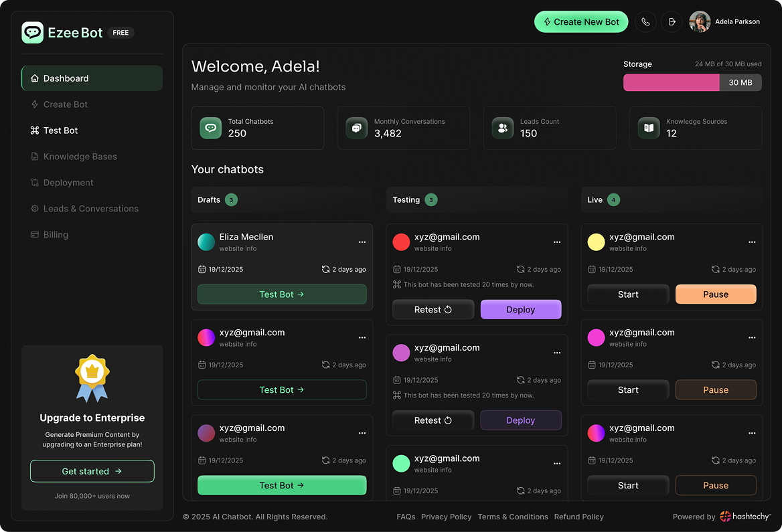Click the Ezee Bot chat logo icon

click(x=31, y=32)
